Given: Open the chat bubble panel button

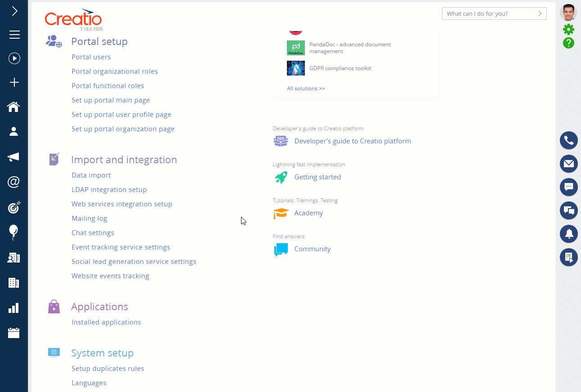Looking at the screenshot, I should [x=569, y=187].
